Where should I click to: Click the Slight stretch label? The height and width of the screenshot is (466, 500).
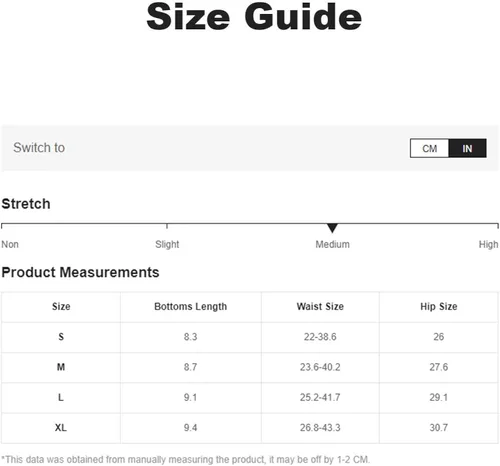(167, 244)
